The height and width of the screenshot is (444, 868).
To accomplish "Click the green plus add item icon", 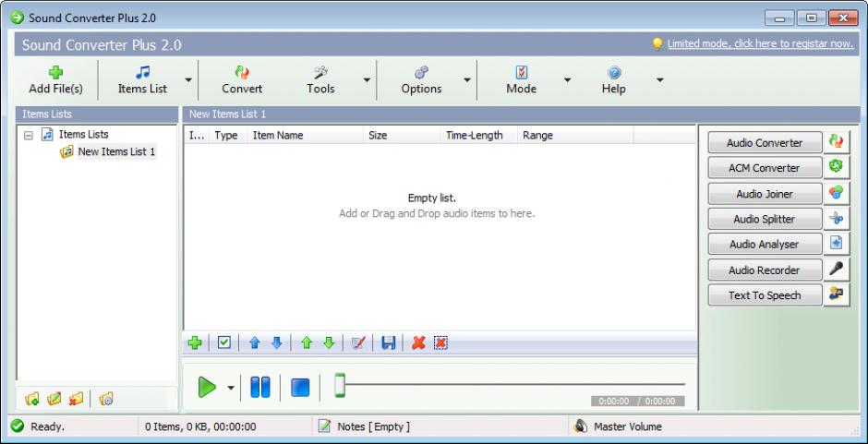I will [194, 343].
